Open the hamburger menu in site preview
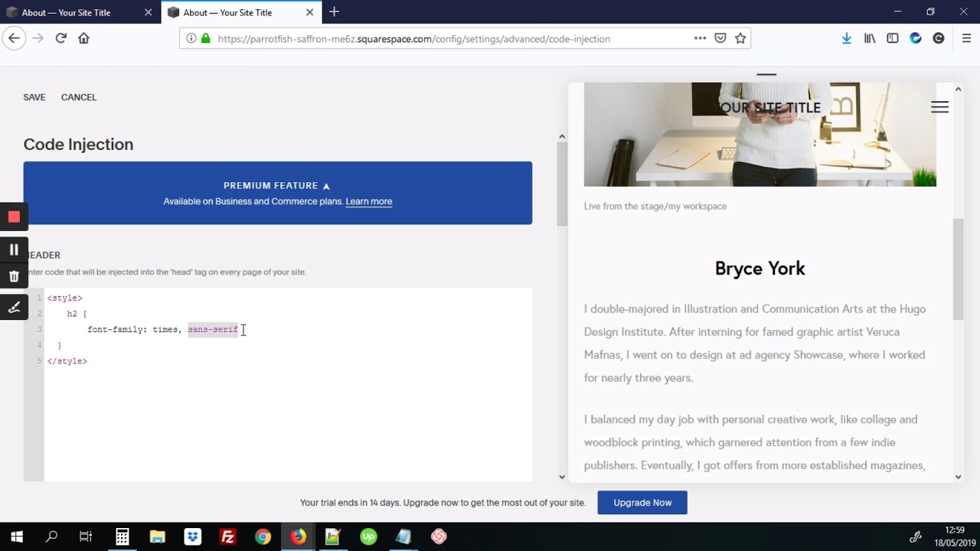The height and width of the screenshot is (551, 980). pyautogui.click(x=939, y=107)
